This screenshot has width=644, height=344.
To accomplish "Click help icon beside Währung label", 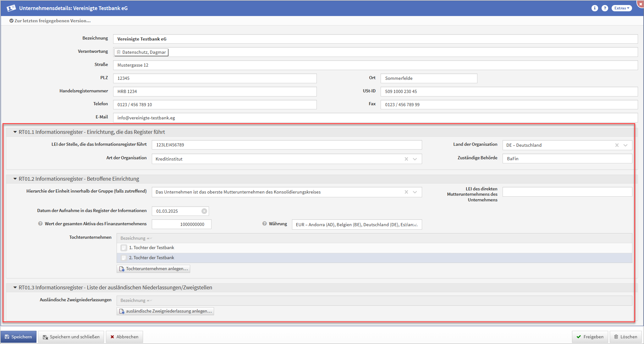I will point(264,224).
